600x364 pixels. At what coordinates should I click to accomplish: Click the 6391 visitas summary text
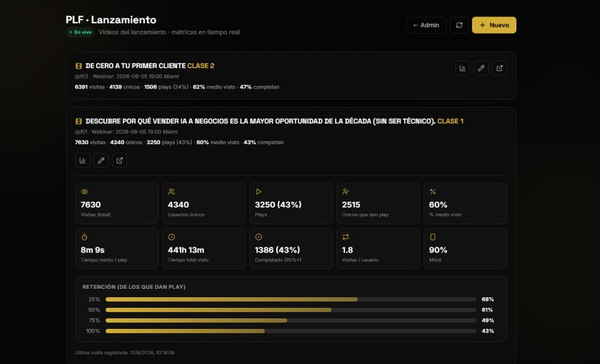[177, 87]
